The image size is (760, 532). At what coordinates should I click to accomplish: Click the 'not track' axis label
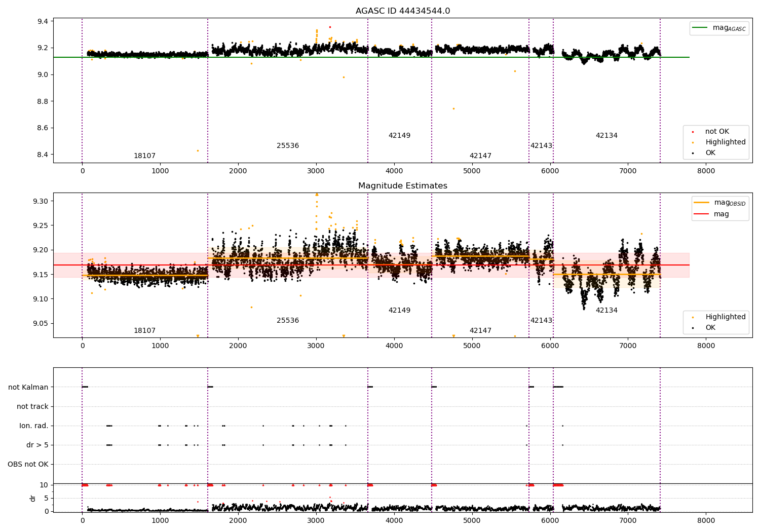click(32, 406)
